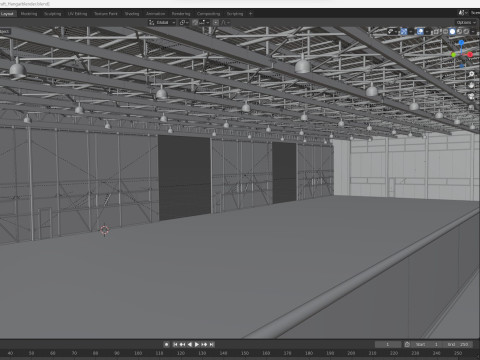Image resolution: width=480 pixels, height=360 pixels.
Task: Open the overlays settings dropdown arrow
Action: coord(427,32)
